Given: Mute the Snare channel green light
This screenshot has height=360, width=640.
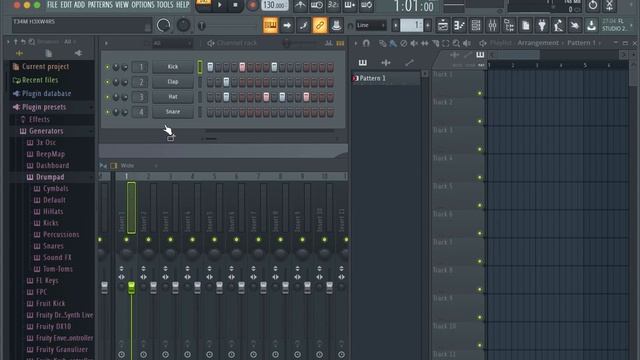Looking at the screenshot, I should point(107,112).
